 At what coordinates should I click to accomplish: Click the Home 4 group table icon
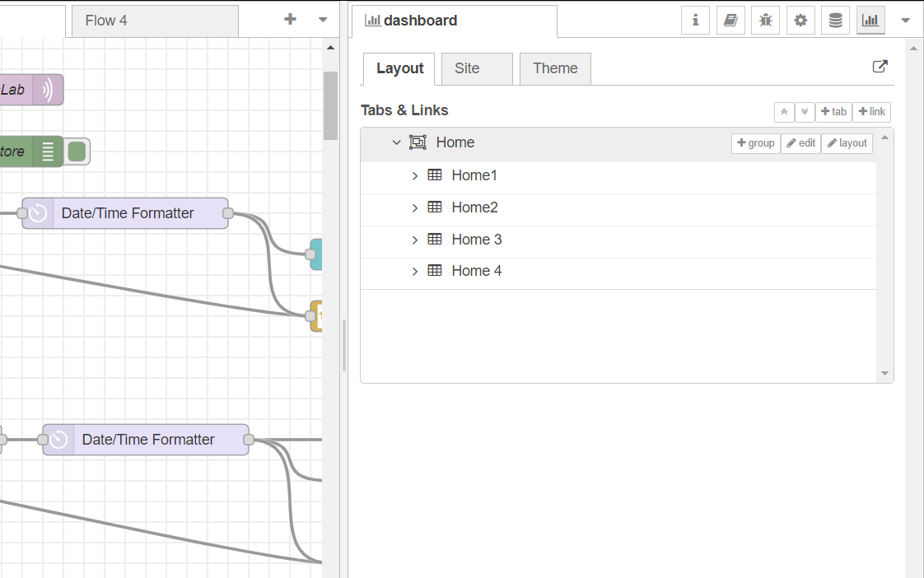435,270
